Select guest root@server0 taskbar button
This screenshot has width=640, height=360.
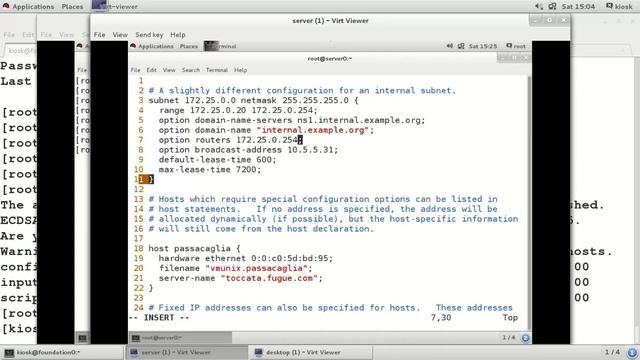[181, 338]
